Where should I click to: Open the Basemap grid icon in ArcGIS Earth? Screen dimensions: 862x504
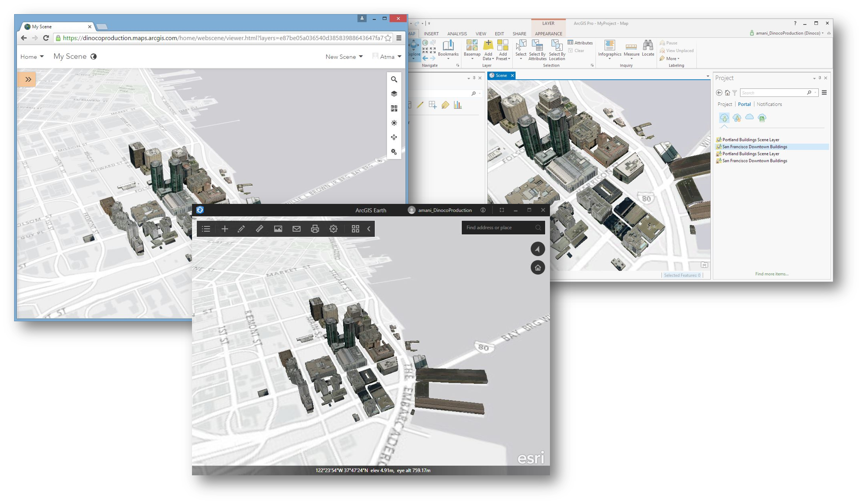click(x=355, y=229)
